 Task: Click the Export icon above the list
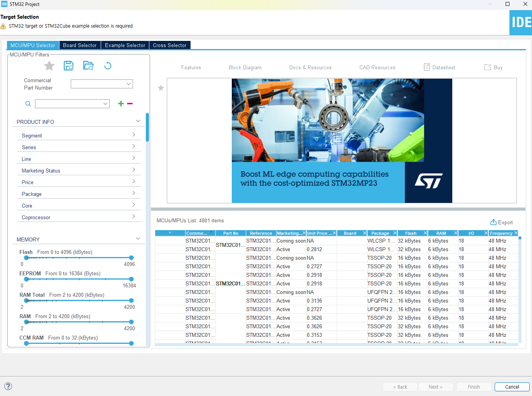pyautogui.click(x=493, y=222)
